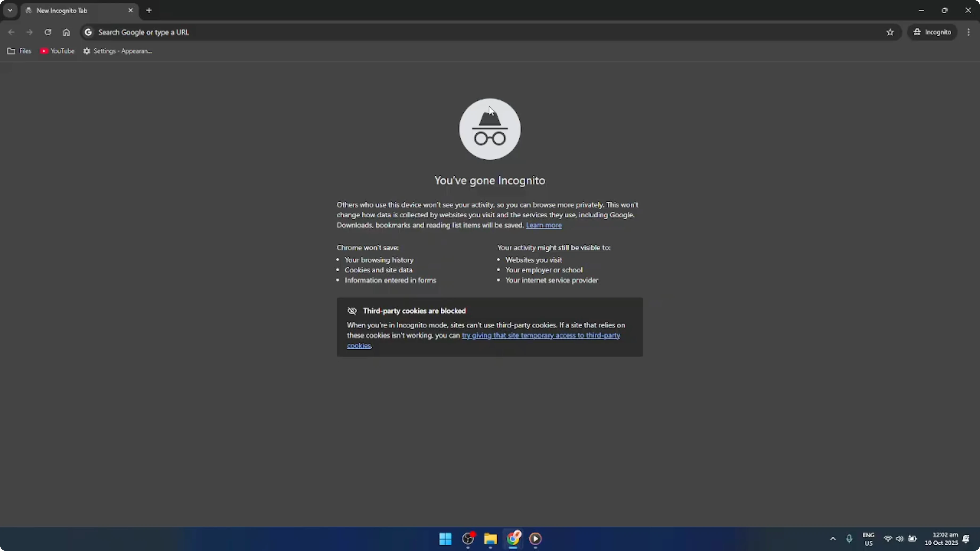Click the Wi-Fi icon in system tray
980x551 pixels.
[x=888, y=539]
